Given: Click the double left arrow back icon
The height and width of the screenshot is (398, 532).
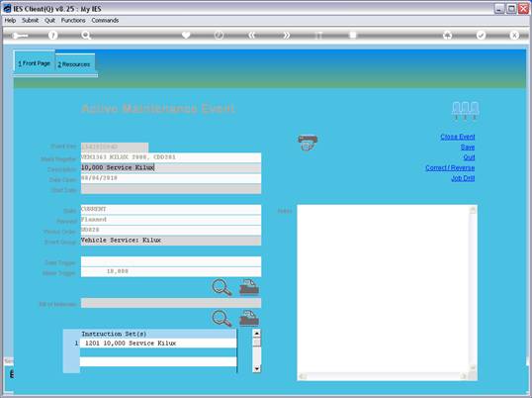Looking at the screenshot, I should pos(252,35).
